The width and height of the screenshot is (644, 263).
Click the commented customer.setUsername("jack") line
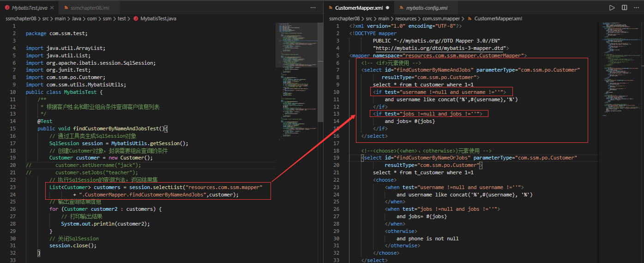pos(83,165)
